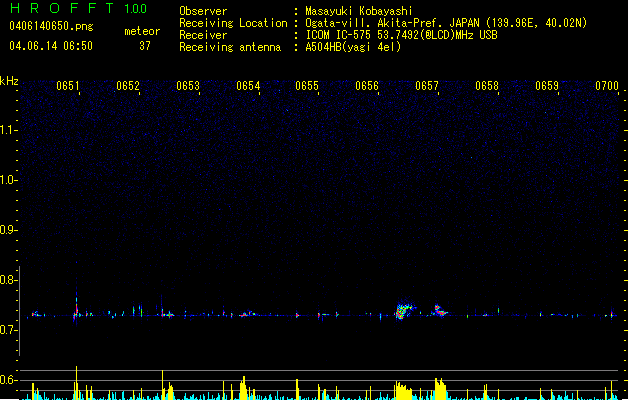
Task: Click the 0658 time marker
Action: [x=487, y=86]
